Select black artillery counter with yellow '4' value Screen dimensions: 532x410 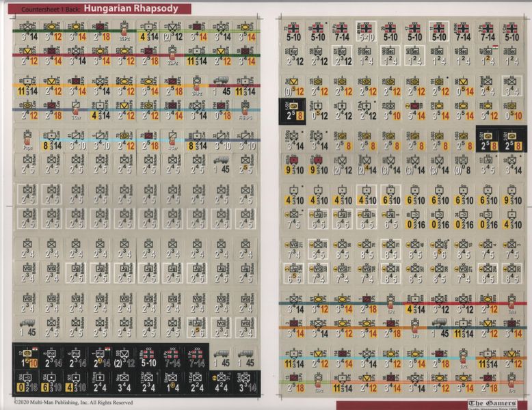[x=76, y=382]
